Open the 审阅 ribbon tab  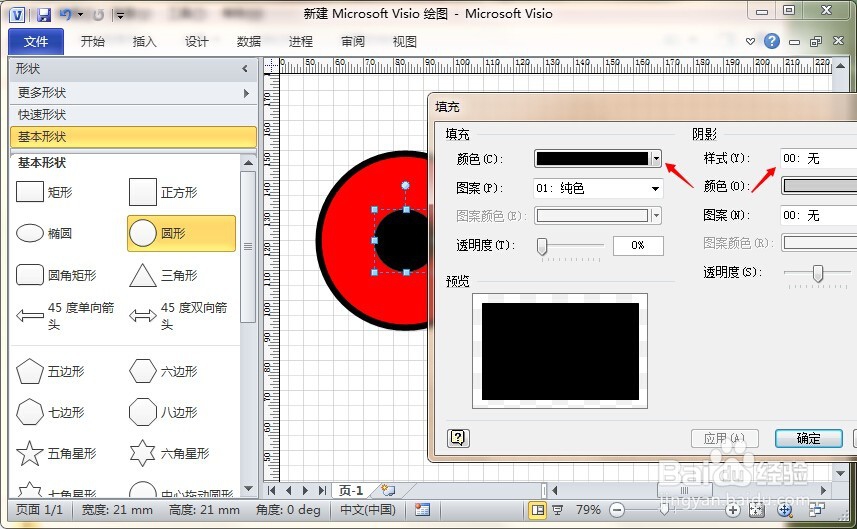click(353, 42)
